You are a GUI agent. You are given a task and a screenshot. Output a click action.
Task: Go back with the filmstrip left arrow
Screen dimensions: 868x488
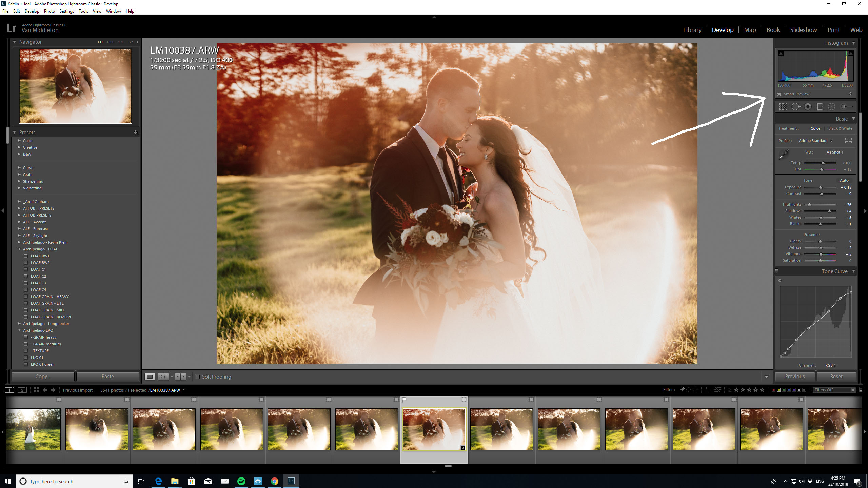[x=45, y=390]
